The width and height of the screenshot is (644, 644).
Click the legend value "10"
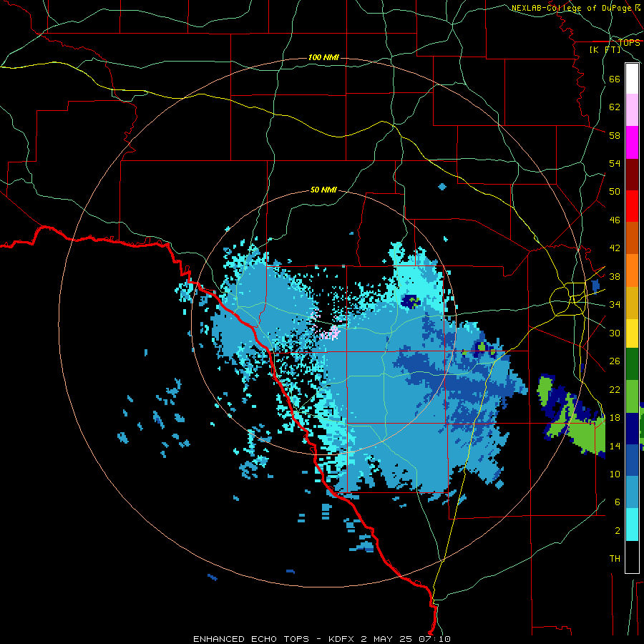click(x=615, y=474)
